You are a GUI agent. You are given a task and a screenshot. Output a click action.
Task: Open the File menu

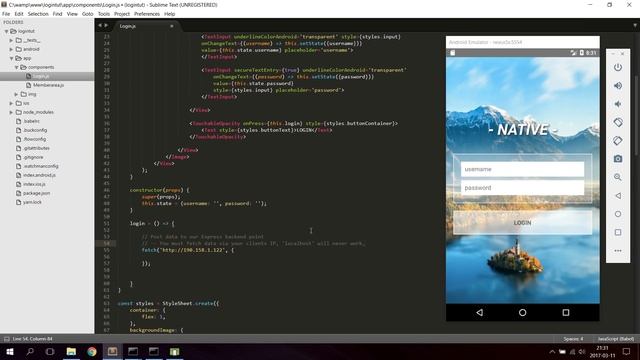tap(6, 14)
